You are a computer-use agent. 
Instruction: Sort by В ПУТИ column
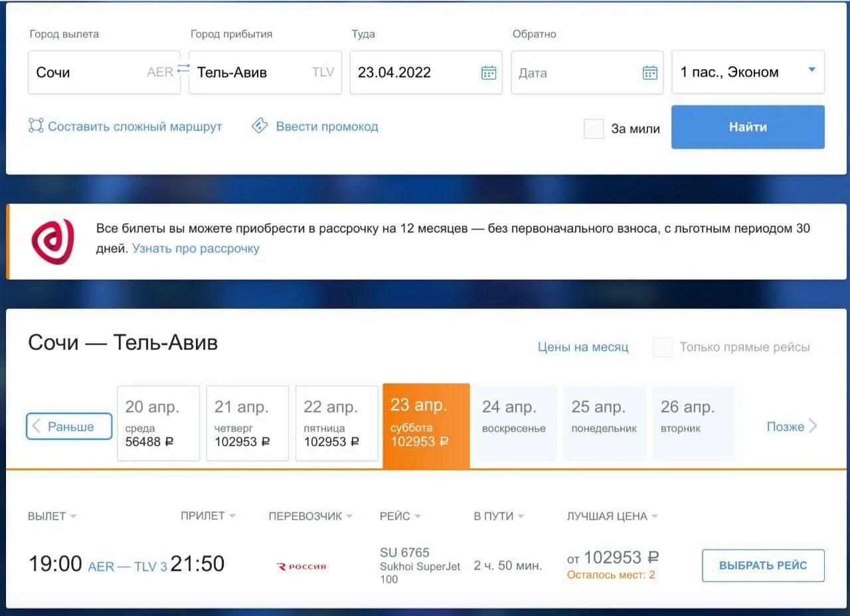[499, 516]
